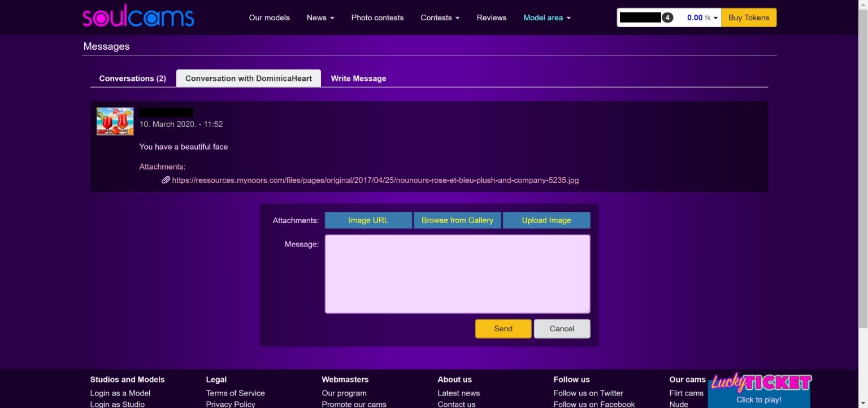Switch to Conversations (2) tab

(x=133, y=79)
